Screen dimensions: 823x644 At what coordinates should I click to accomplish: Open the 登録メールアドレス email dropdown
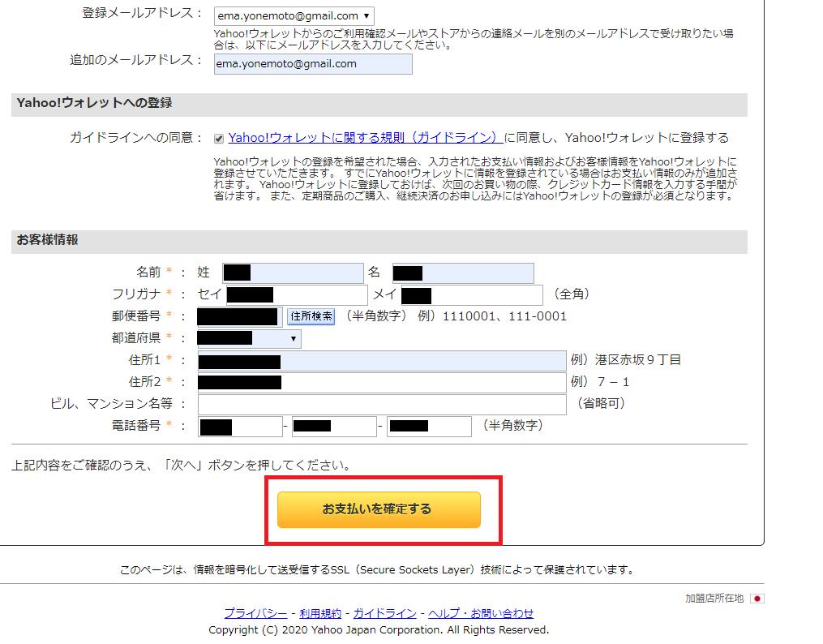click(x=294, y=16)
